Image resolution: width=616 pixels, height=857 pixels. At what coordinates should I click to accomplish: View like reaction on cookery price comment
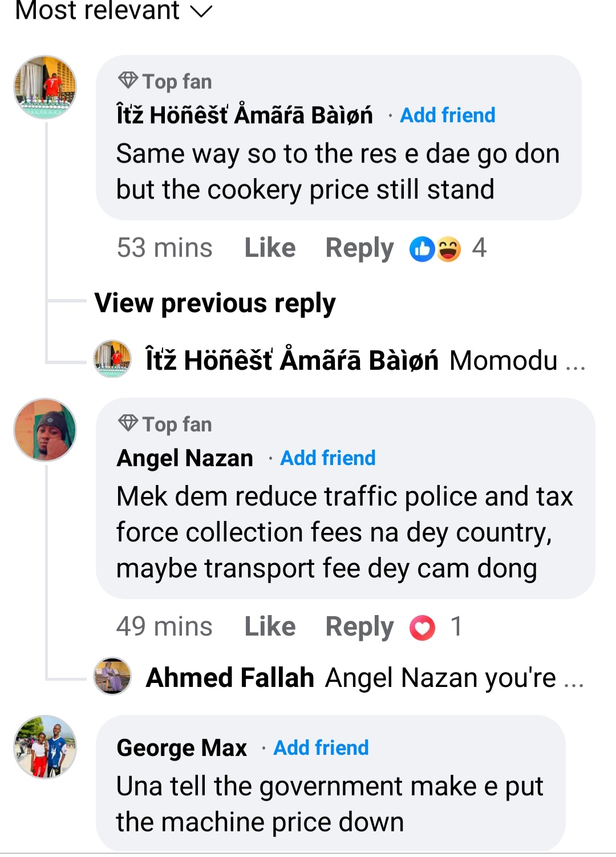click(x=422, y=249)
